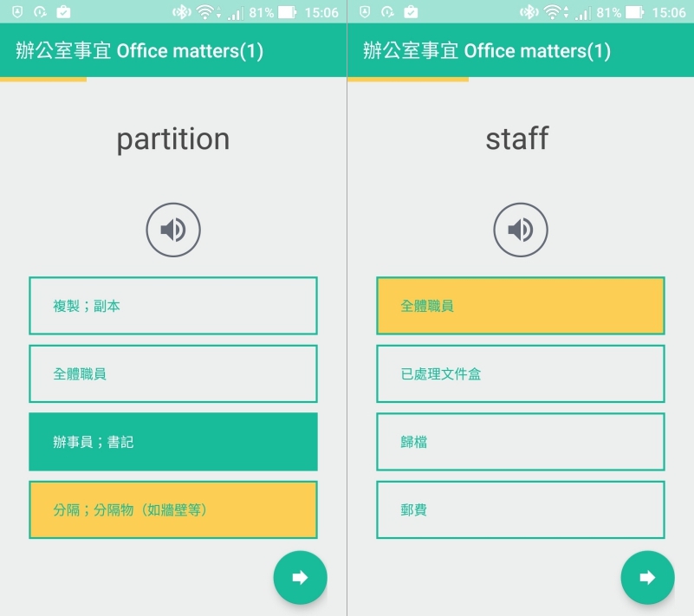Select answer 歸檔 on the staff screen
This screenshot has width=694, height=616.
click(x=521, y=442)
